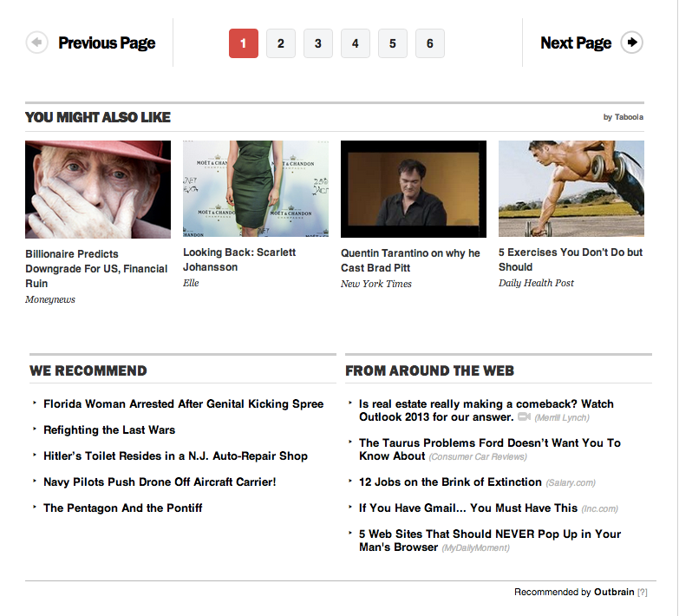Click the video camera icon beside Merrill Lynch

tap(524, 416)
